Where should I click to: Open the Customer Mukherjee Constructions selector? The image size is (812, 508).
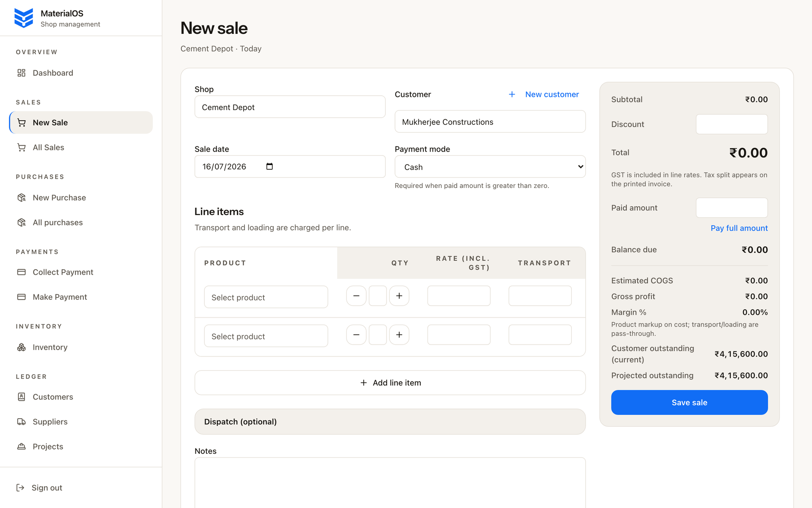click(x=490, y=121)
